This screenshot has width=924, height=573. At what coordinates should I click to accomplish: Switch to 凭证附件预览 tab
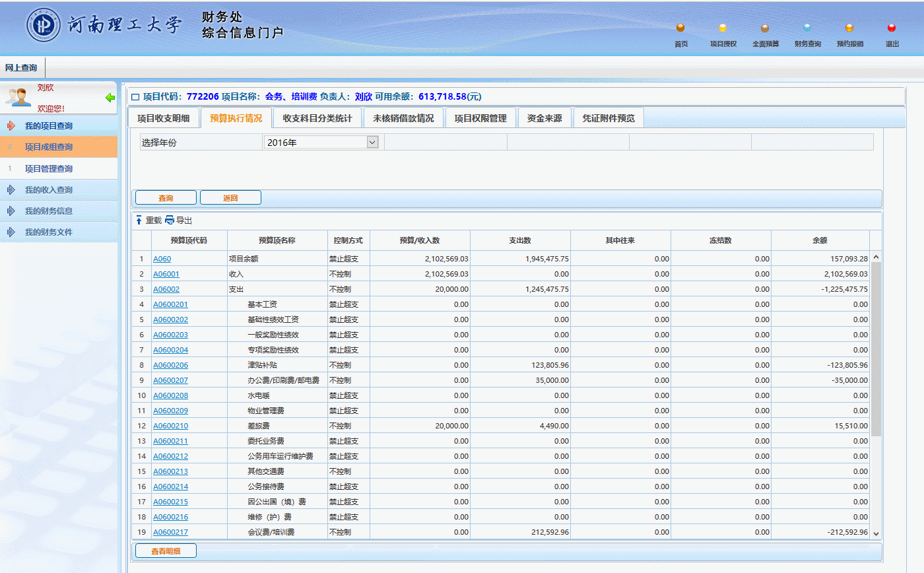[609, 118]
